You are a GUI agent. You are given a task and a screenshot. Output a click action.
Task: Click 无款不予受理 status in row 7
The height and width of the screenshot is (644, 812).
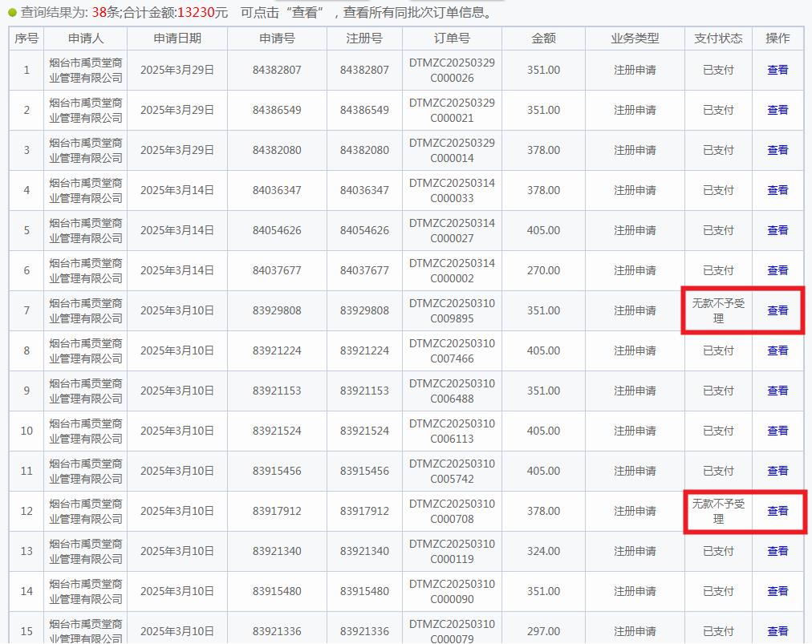click(718, 310)
